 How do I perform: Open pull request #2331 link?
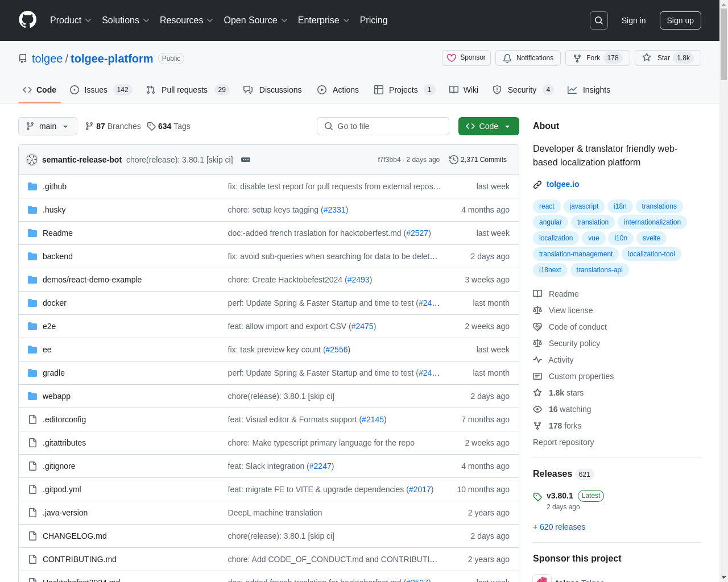(x=334, y=210)
